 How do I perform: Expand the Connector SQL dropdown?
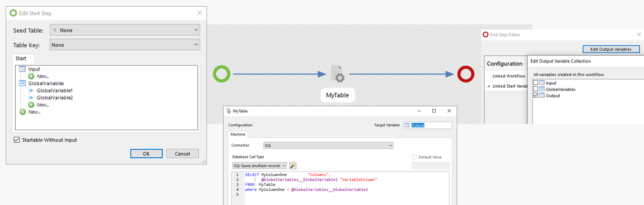(328, 145)
